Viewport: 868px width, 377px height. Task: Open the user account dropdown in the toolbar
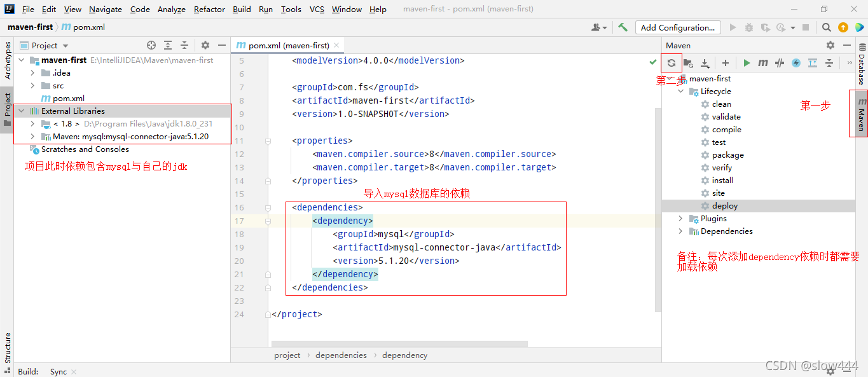tap(599, 27)
